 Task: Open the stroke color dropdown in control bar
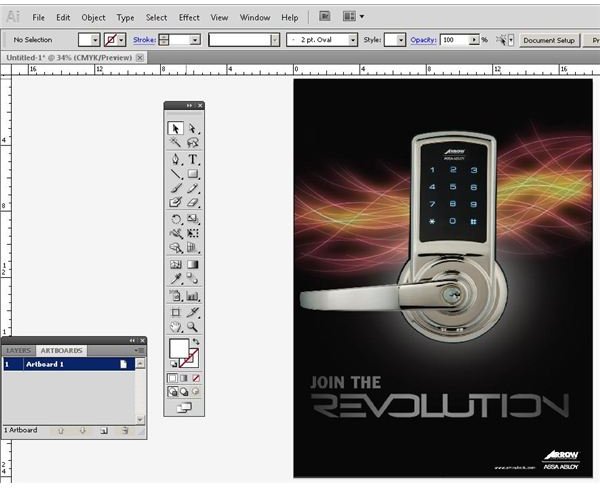pyautogui.click(x=121, y=40)
